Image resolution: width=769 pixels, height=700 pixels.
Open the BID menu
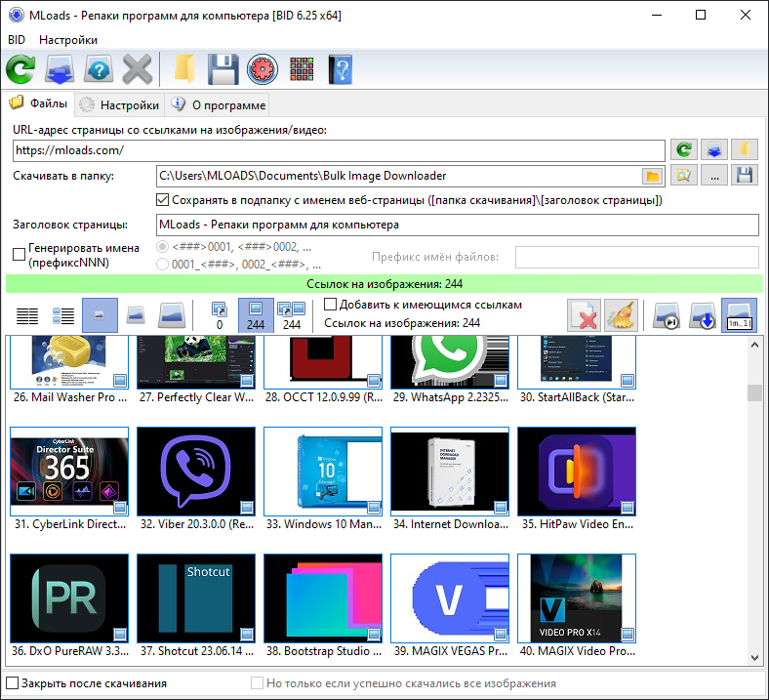[17, 40]
